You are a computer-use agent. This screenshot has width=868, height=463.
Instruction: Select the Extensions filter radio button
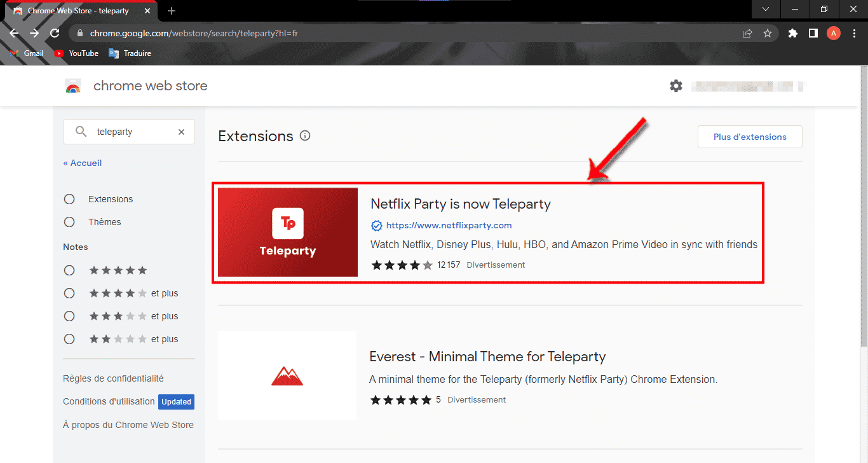(69, 199)
